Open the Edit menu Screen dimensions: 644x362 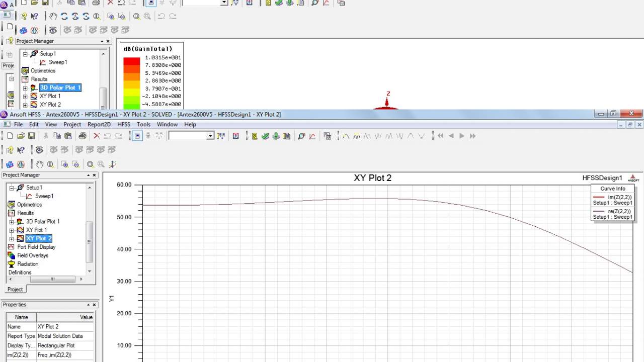[x=34, y=124]
